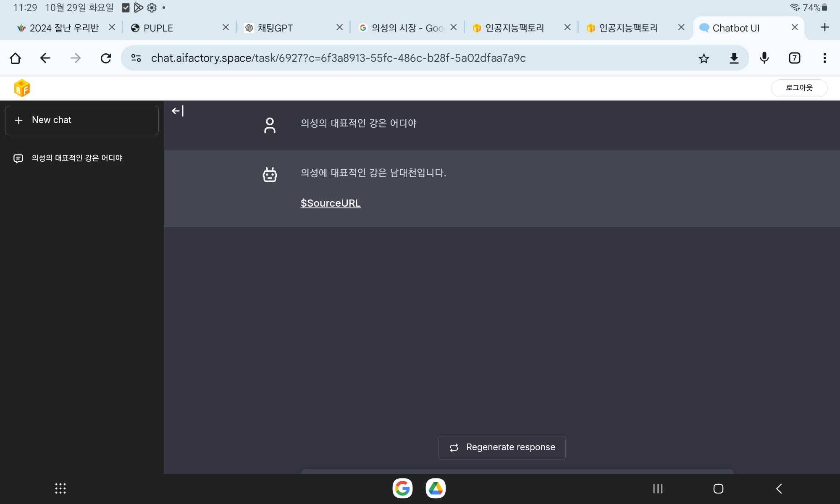
Task: Open Chrome three-dot overflow menu
Action: pyautogui.click(x=824, y=58)
